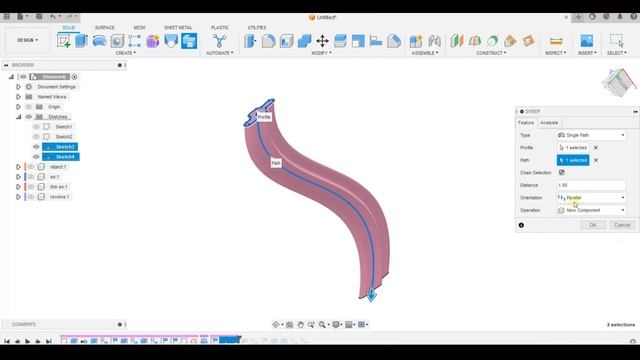Click the Insert image icon
Viewport: 640px width, 360px height.
(x=587, y=41)
